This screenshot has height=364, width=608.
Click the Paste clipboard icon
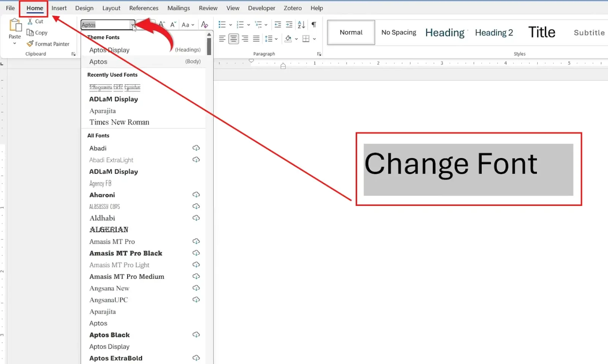(15, 25)
